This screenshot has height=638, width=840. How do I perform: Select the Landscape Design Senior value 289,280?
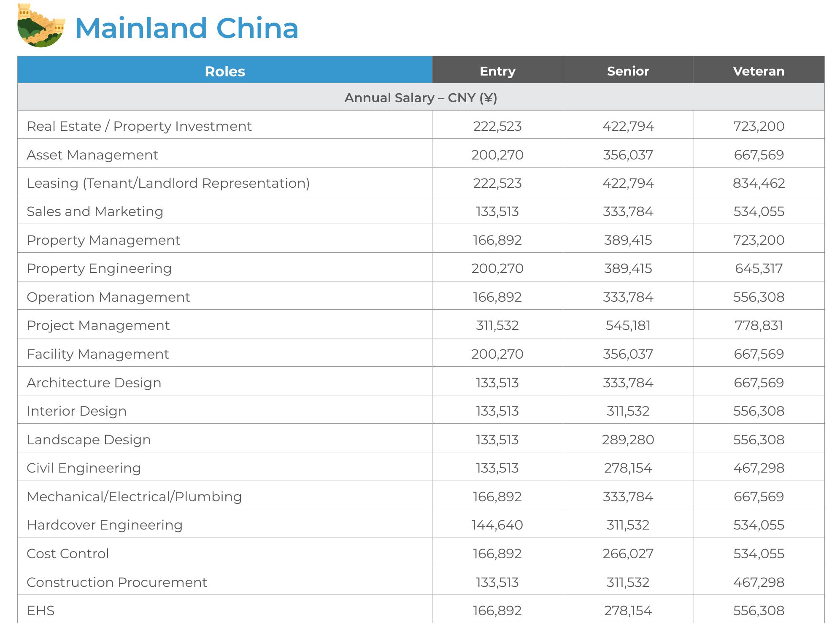click(628, 440)
